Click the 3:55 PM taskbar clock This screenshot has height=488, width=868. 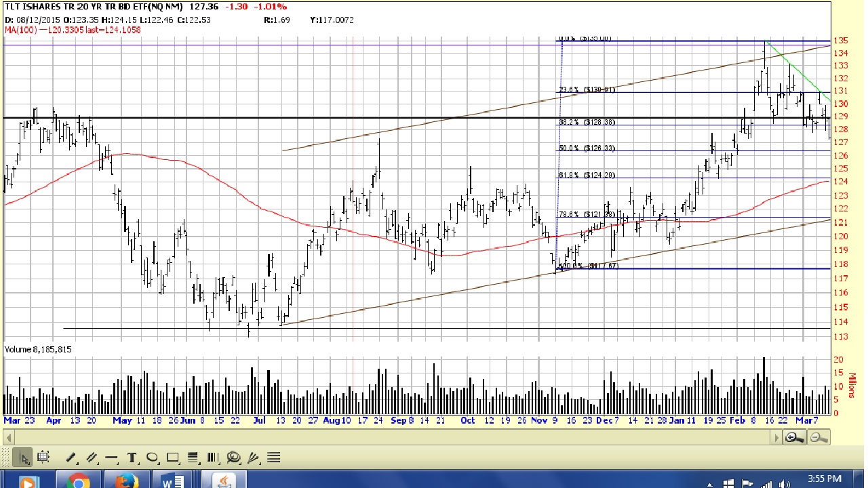point(825,479)
